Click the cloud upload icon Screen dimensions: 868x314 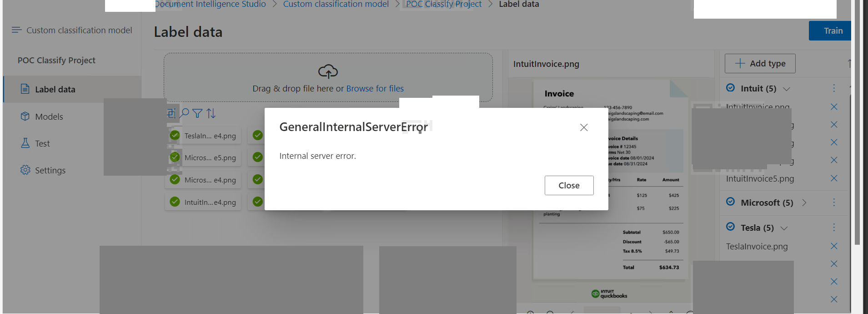[x=328, y=71]
